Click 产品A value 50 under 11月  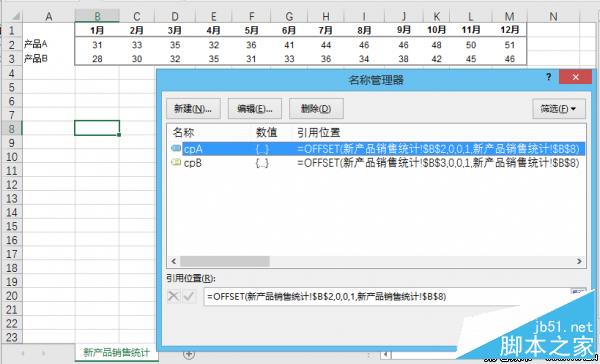tap(471, 45)
